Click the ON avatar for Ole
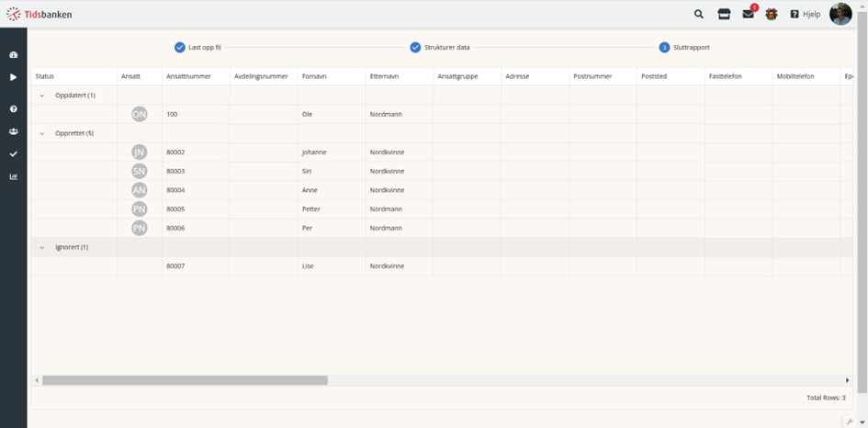 click(x=140, y=114)
